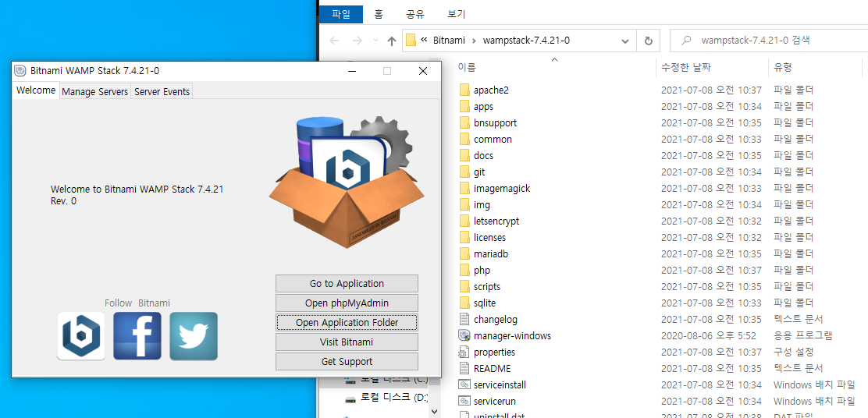This screenshot has width=868, height=418.
Task: Click the Go to Application button
Action: click(347, 284)
